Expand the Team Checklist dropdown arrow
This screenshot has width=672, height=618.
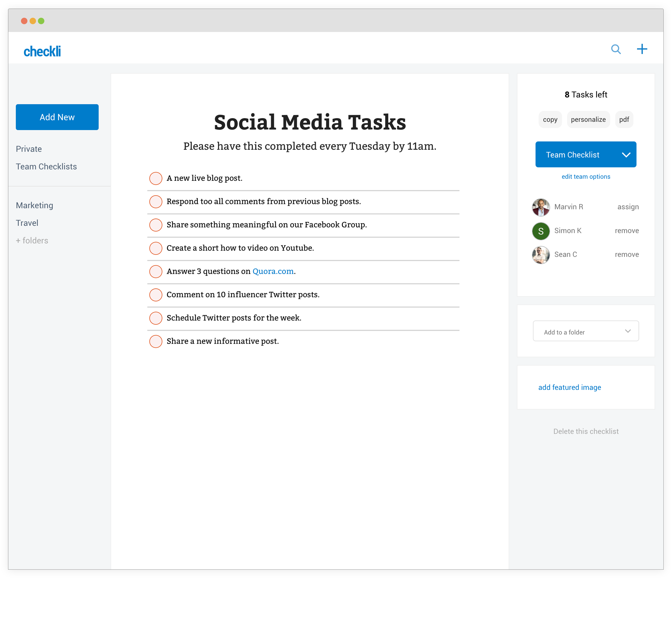(x=626, y=155)
